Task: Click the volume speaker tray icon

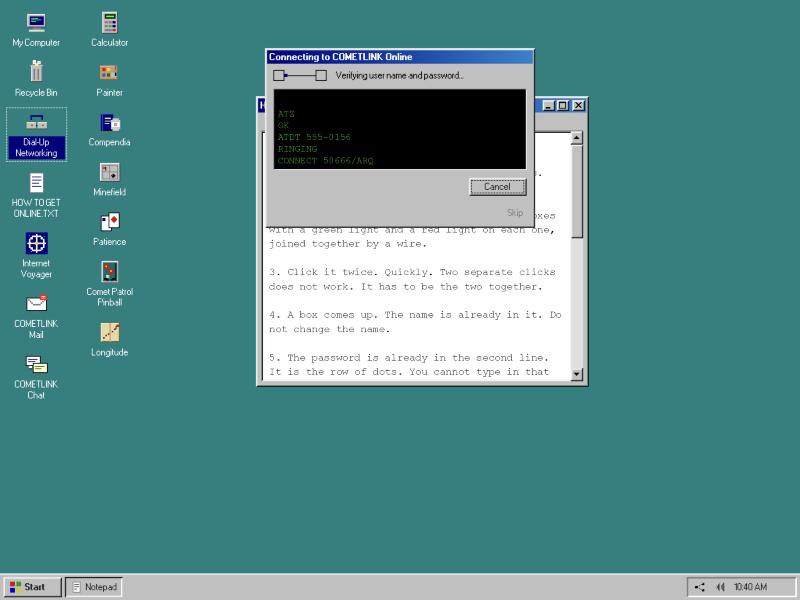Action: (720, 587)
